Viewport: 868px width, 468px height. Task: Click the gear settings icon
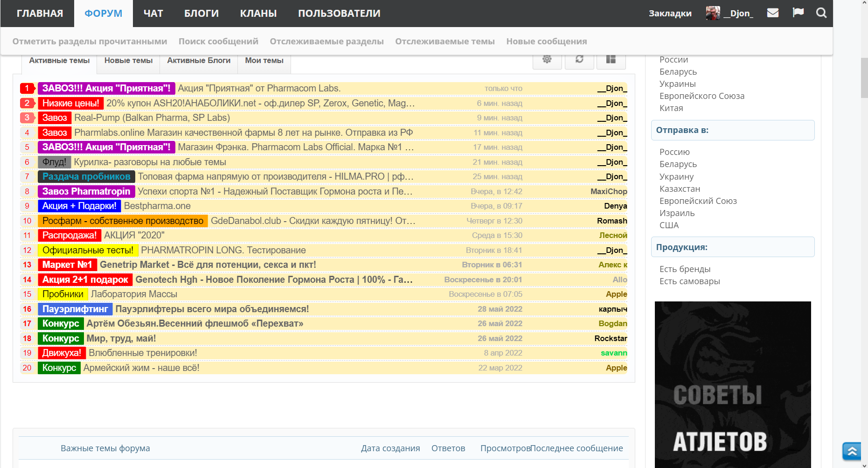(x=547, y=60)
